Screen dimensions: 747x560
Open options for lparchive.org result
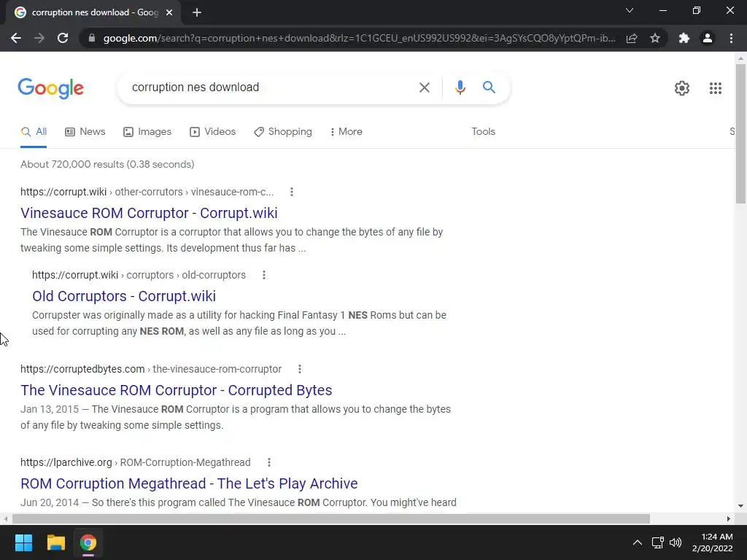[269, 462]
